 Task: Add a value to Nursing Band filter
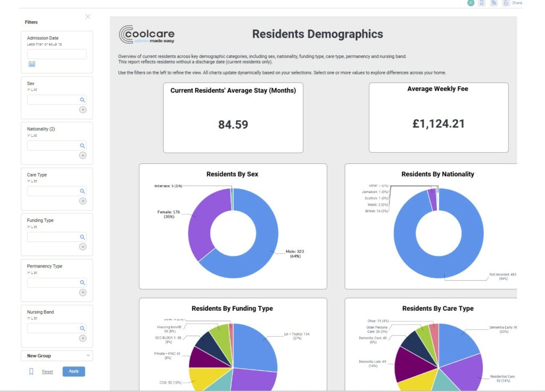coord(82,338)
